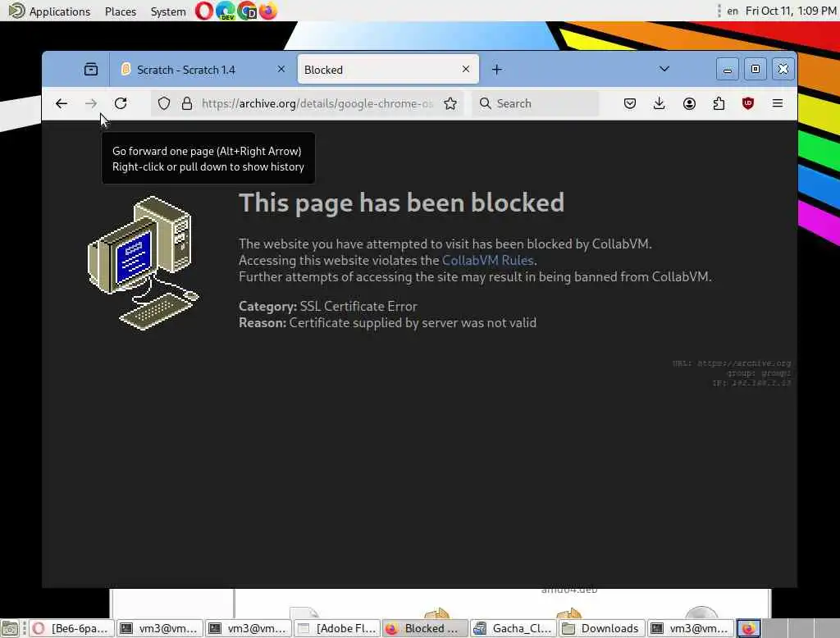
Task: Open the CollabVM Rules link
Action: click(x=487, y=260)
